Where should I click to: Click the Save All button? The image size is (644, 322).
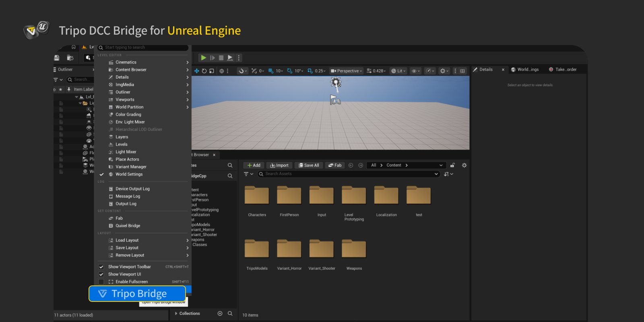pyautogui.click(x=309, y=165)
